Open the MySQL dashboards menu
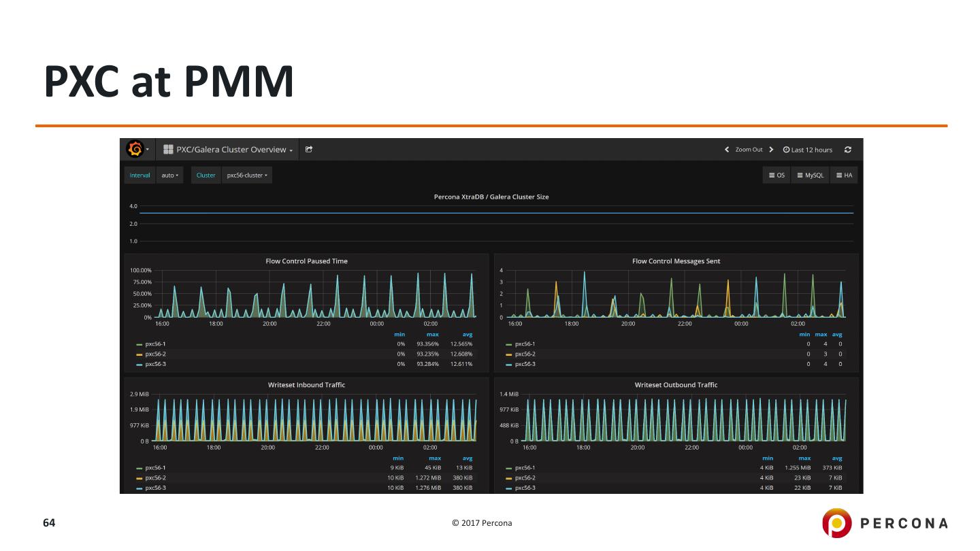Viewport: 980px width, 551px height. pyautogui.click(x=810, y=175)
